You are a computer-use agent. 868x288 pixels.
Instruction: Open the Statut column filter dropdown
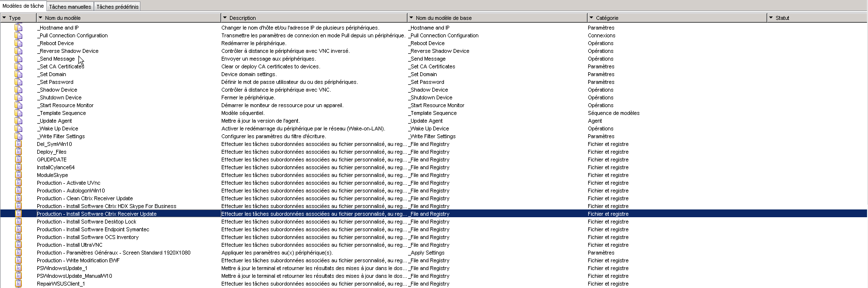click(x=771, y=18)
